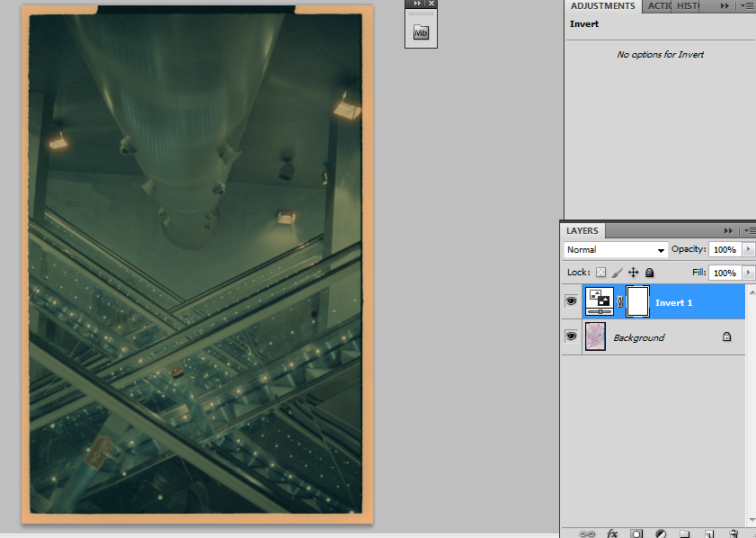Switch to the Actions tab
The height and width of the screenshot is (538, 756).
pos(659,6)
